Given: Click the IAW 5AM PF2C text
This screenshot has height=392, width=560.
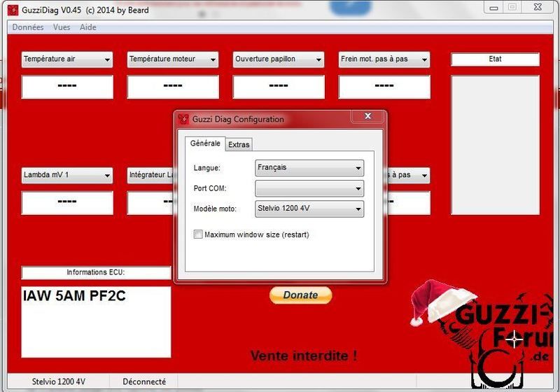Looking at the screenshot, I should point(74,296).
